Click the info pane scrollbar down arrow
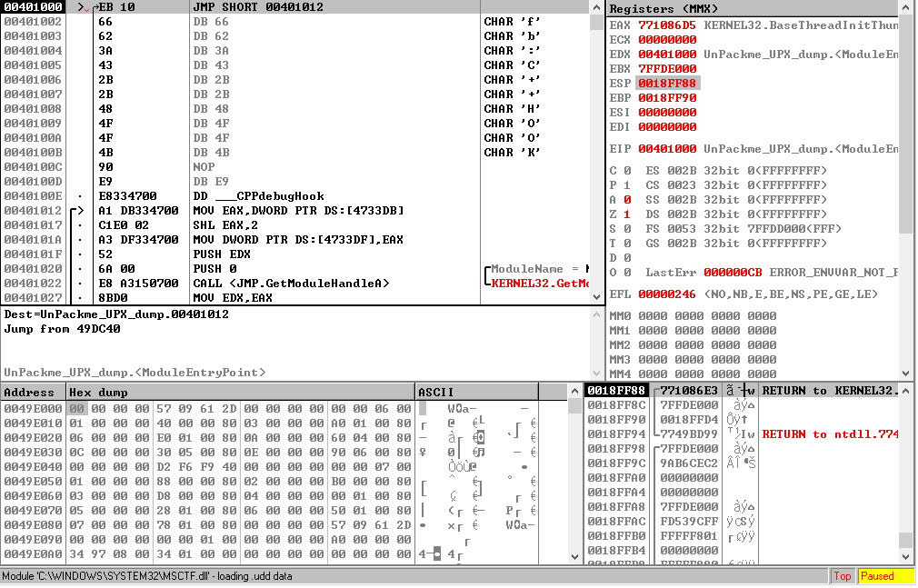 pos(596,373)
